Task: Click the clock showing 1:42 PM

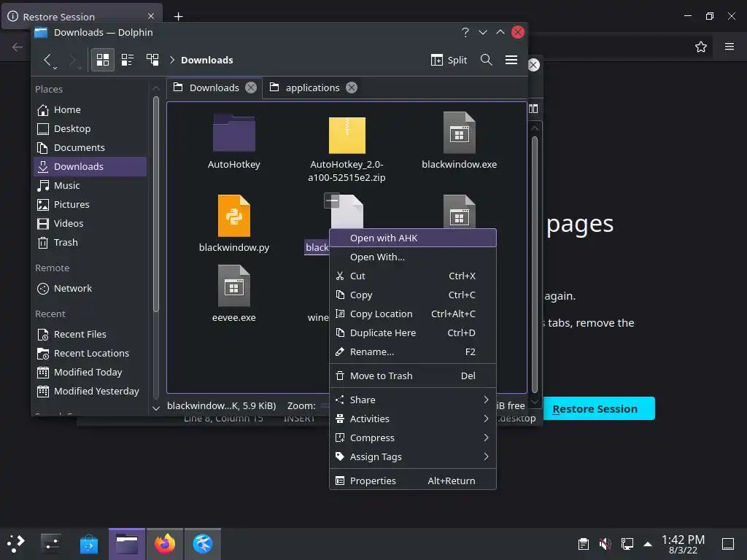Action: 683,544
